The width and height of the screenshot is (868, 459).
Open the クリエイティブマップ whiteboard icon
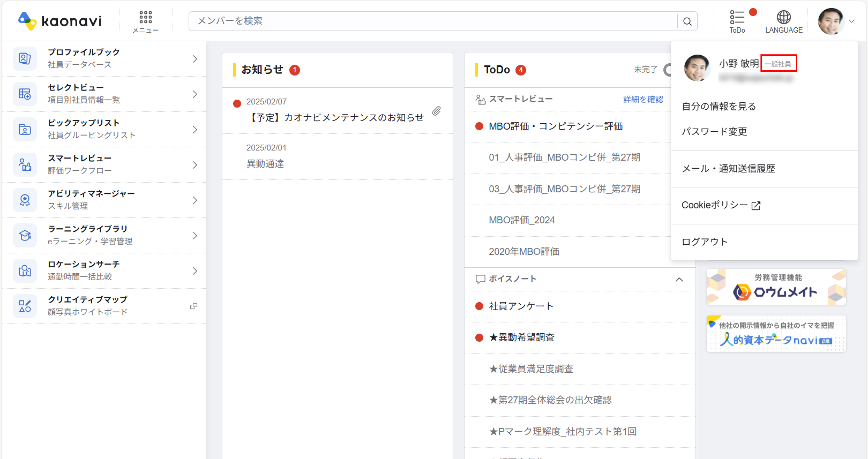pos(25,306)
